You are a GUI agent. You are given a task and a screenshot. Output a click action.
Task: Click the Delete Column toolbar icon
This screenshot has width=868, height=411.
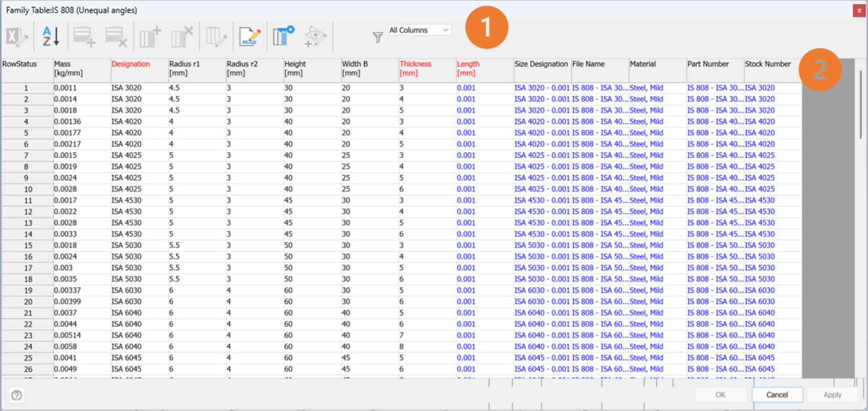tap(182, 37)
